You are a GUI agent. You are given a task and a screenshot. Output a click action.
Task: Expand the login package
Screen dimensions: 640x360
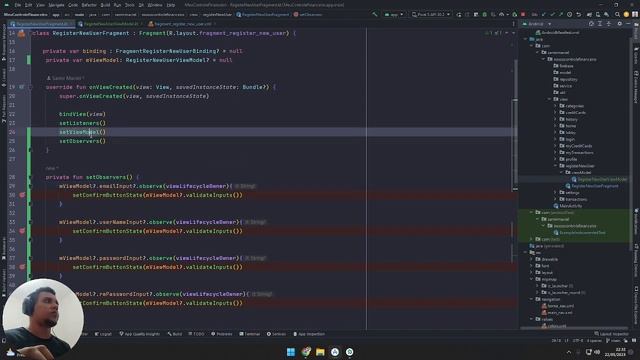point(555,139)
